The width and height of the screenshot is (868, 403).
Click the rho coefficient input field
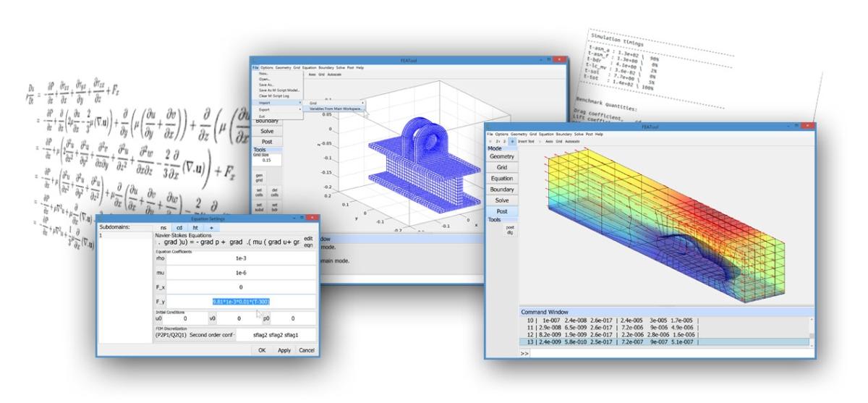(x=241, y=258)
